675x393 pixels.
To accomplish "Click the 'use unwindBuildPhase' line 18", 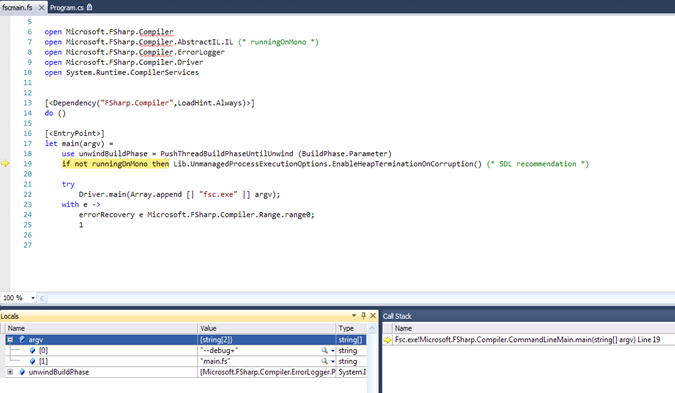I will pos(226,154).
